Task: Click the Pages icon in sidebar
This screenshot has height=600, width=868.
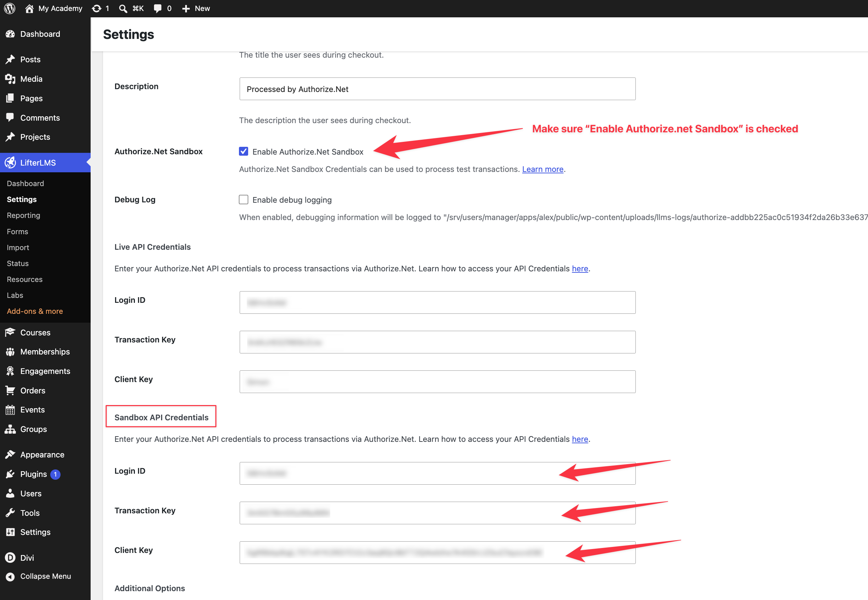Action: pyautogui.click(x=10, y=98)
